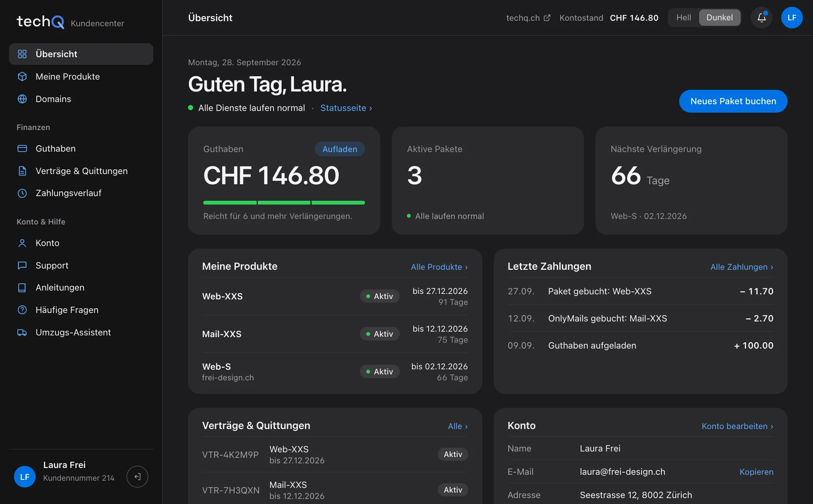Click the contract number VTR-4K2M9P

tap(230, 455)
